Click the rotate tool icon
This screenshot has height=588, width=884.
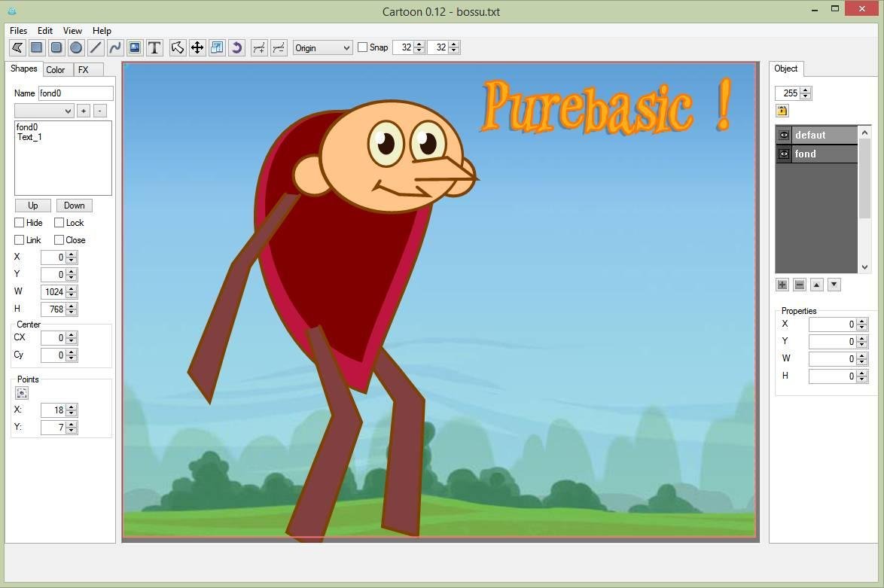(x=236, y=47)
